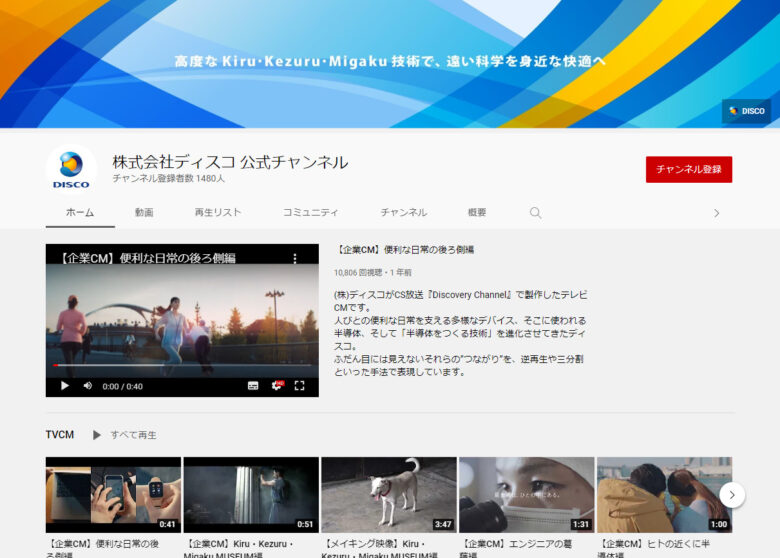Open the コミュニティ tab
The height and width of the screenshot is (558, 780).
point(310,213)
